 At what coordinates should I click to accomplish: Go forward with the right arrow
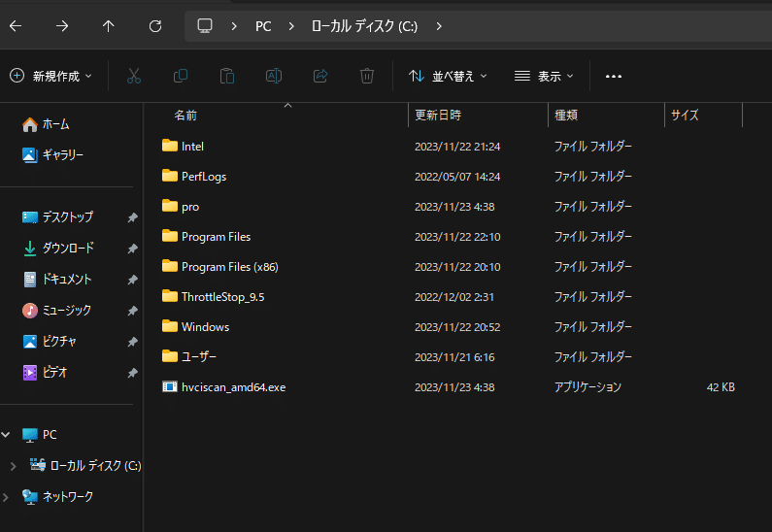[x=62, y=26]
